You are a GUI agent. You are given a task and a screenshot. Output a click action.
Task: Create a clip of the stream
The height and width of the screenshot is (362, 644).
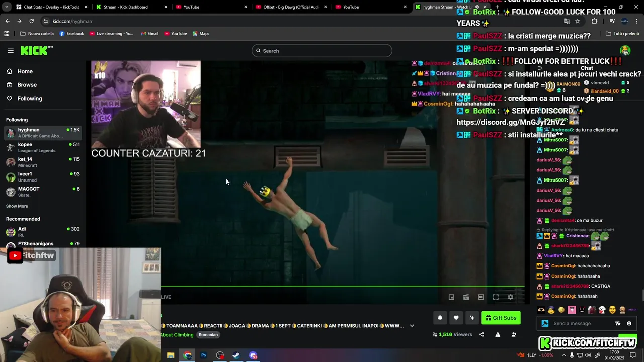pos(466,297)
